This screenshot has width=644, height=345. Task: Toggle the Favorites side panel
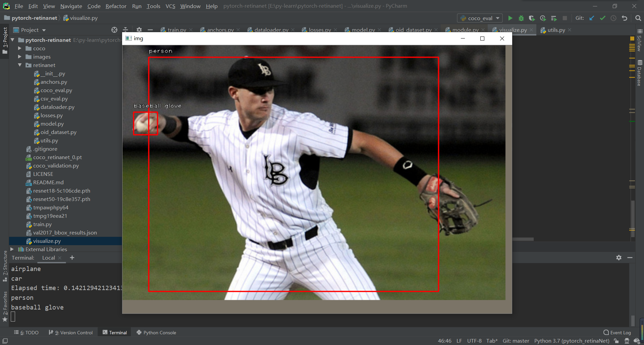coord(5,306)
